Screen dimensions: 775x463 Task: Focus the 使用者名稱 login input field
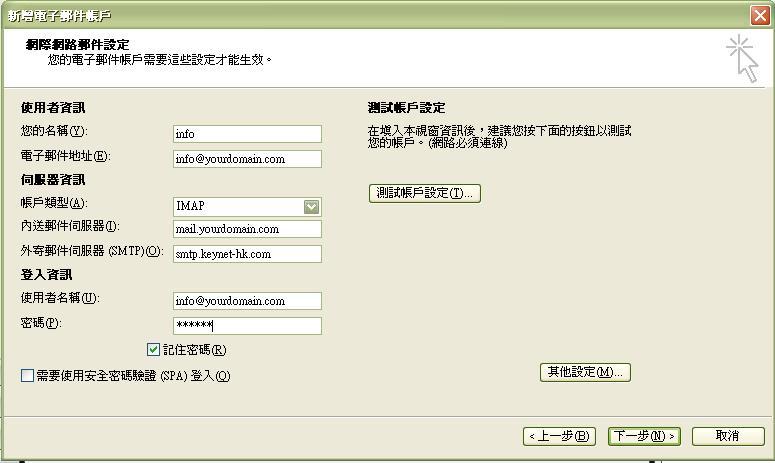[247, 301]
